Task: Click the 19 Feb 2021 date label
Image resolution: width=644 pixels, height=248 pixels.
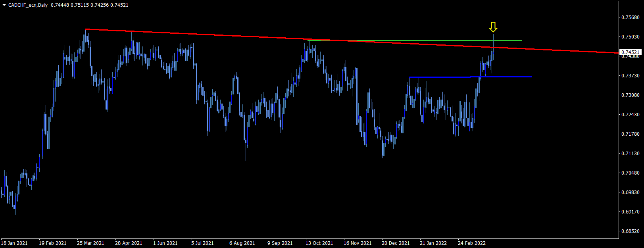Action: (53, 243)
